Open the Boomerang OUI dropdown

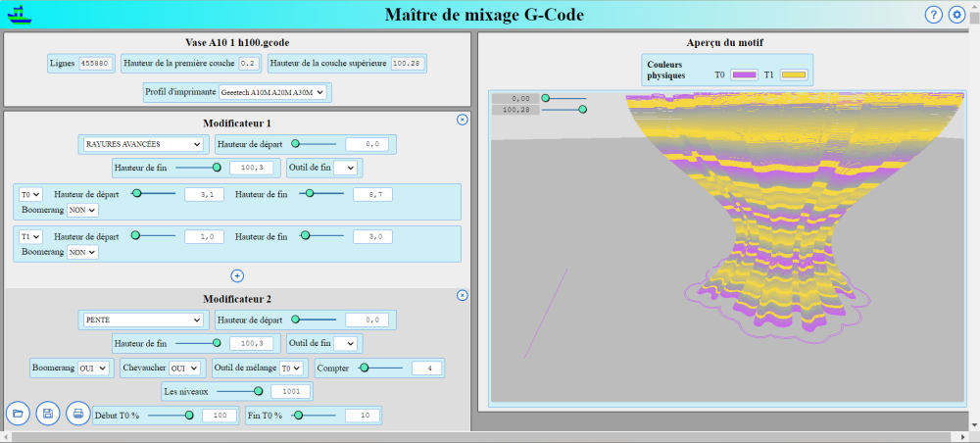click(x=93, y=368)
